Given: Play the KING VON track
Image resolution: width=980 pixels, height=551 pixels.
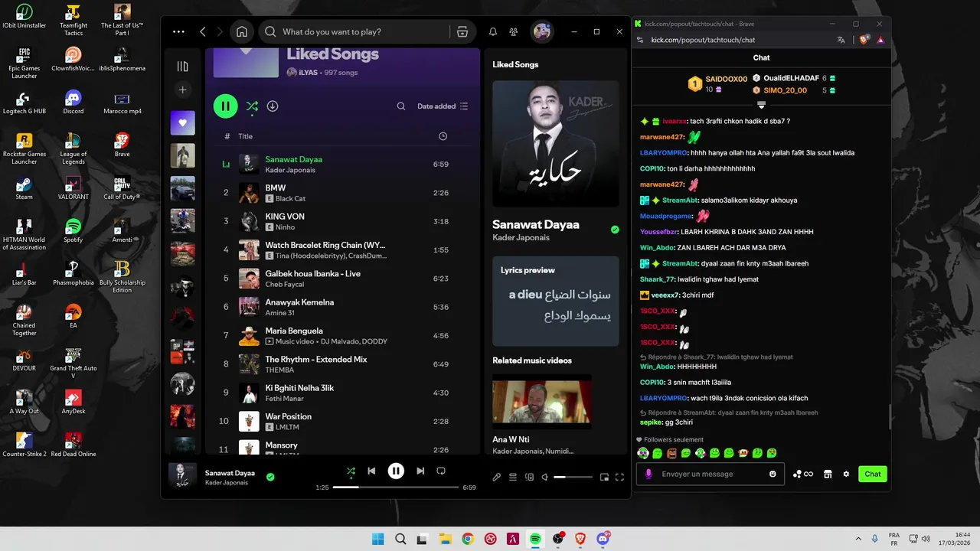Looking at the screenshot, I should pyautogui.click(x=342, y=221).
